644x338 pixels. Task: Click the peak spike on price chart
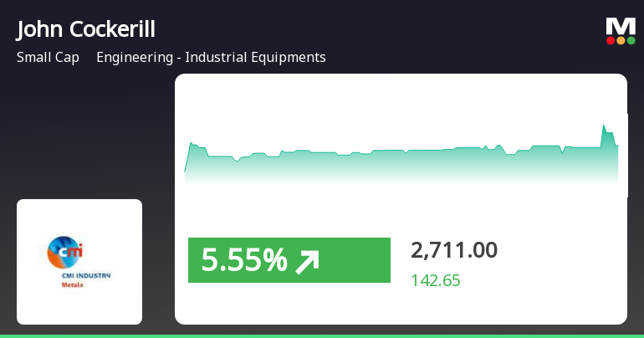[604, 125]
